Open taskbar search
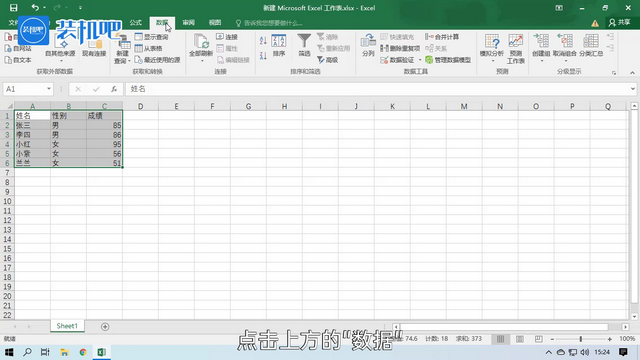The height and width of the screenshot is (360, 640). (x=27, y=352)
